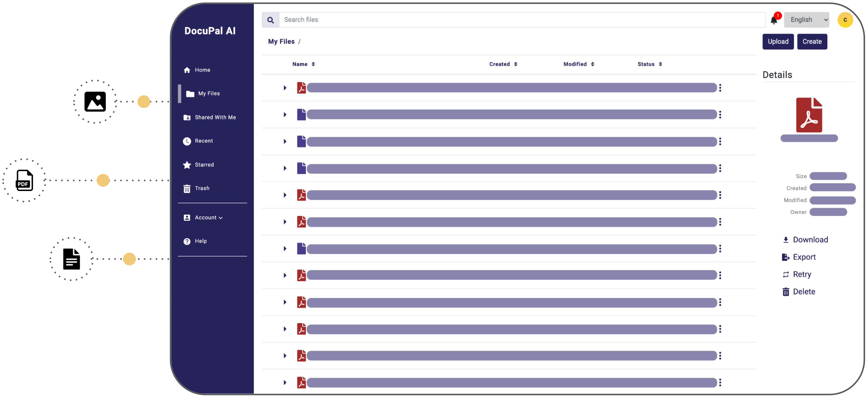
Task: Click the Export link in Details
Action: click(804, 257)
